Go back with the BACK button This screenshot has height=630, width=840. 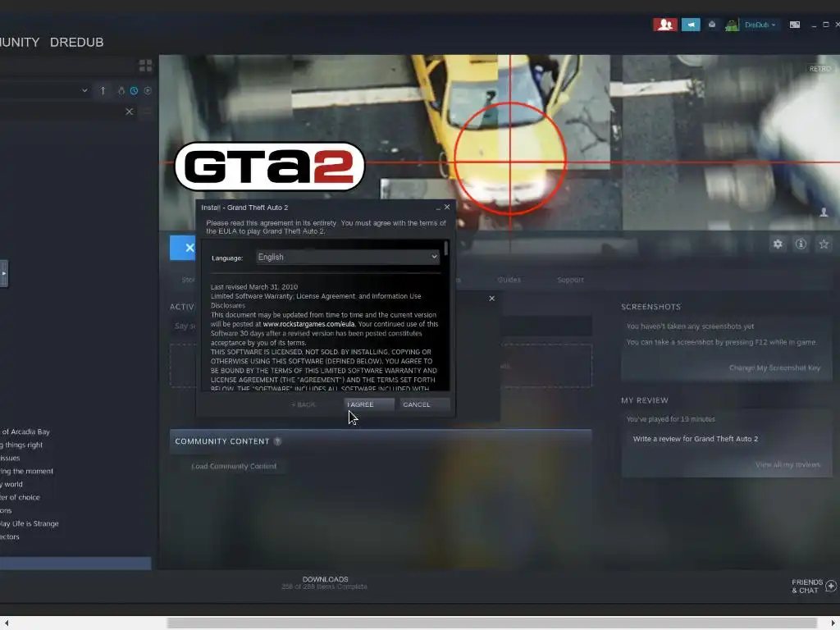[x=304, y=404]
